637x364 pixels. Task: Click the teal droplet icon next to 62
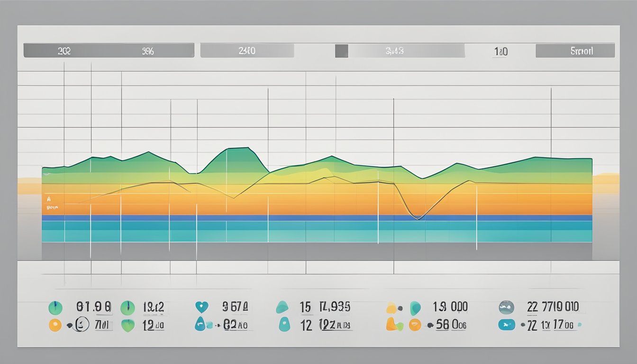[x=199, y=323]
